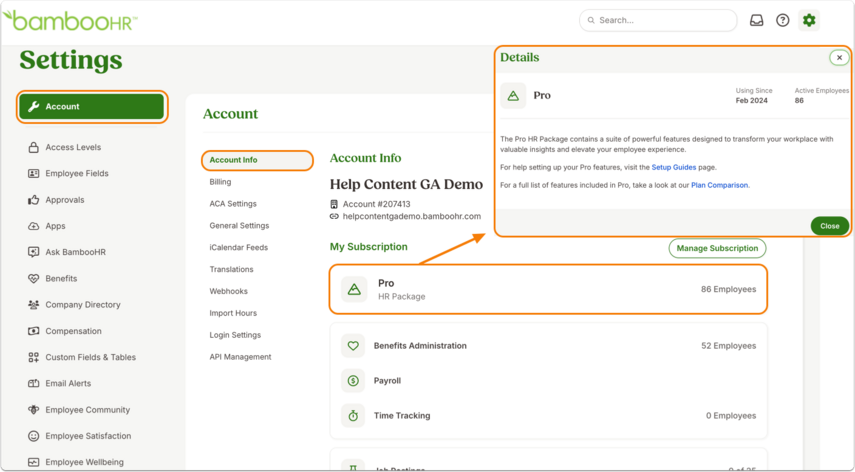Open the help question mark icon
Image resolution: width=855 pixels, height=472 pixels.
click(x=782, y=21)
